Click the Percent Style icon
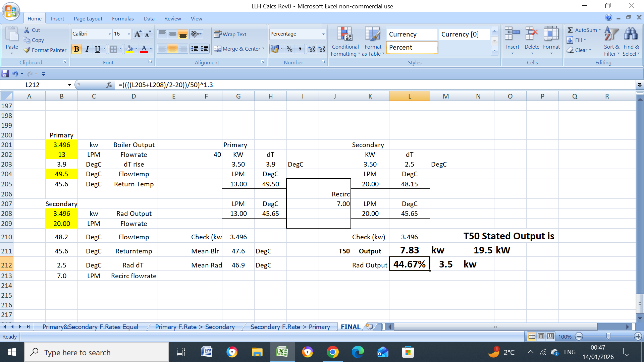This screenshot has width=644, height=362. (x=289, y=49)
